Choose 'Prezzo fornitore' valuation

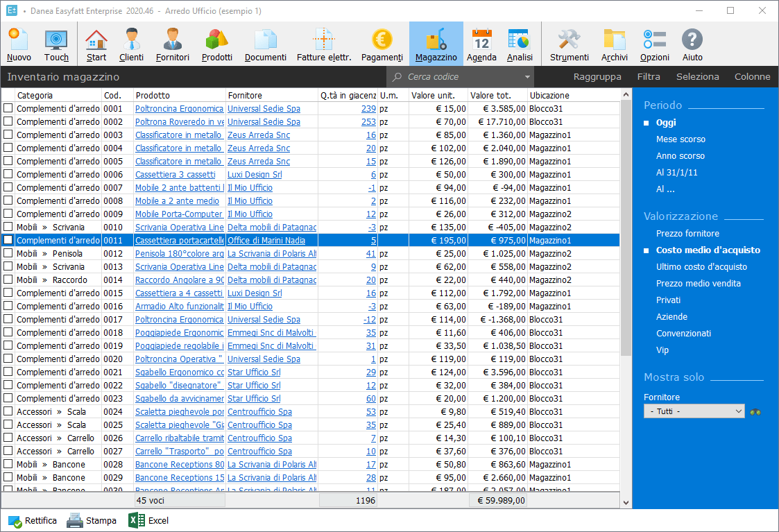tap(687, 234)
